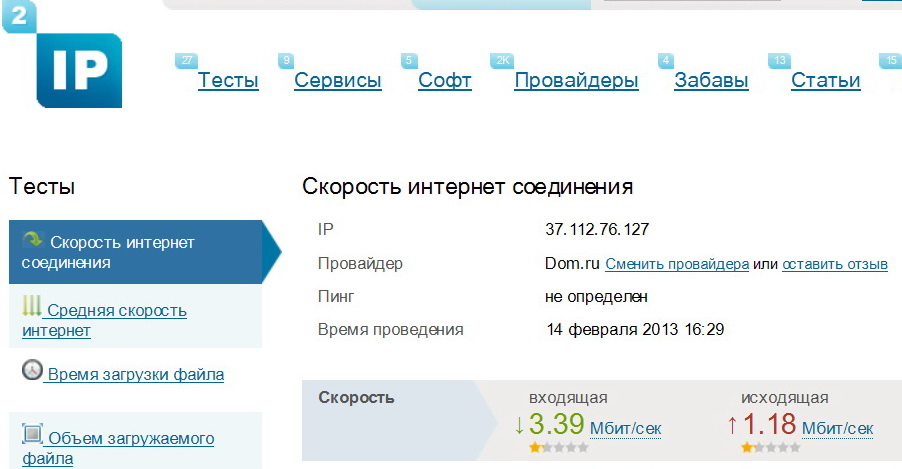This screenshot has width=902, height=469.
Task: Click the Скорость label in results bar
Action: click(356, 398)
